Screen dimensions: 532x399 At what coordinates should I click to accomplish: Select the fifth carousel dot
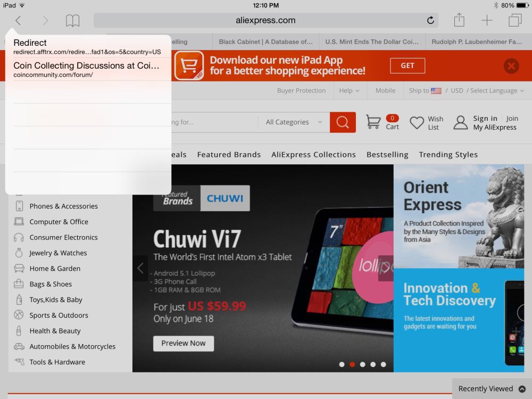coord(384,364)
